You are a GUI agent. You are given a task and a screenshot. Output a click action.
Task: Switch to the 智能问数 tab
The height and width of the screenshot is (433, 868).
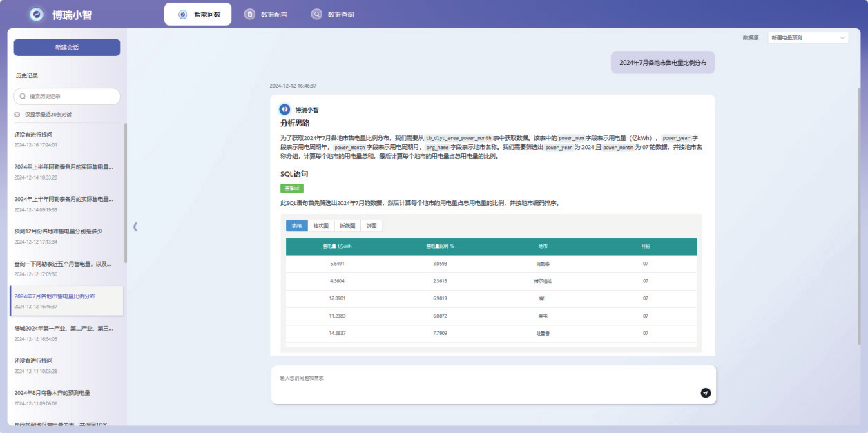point(198,15)
